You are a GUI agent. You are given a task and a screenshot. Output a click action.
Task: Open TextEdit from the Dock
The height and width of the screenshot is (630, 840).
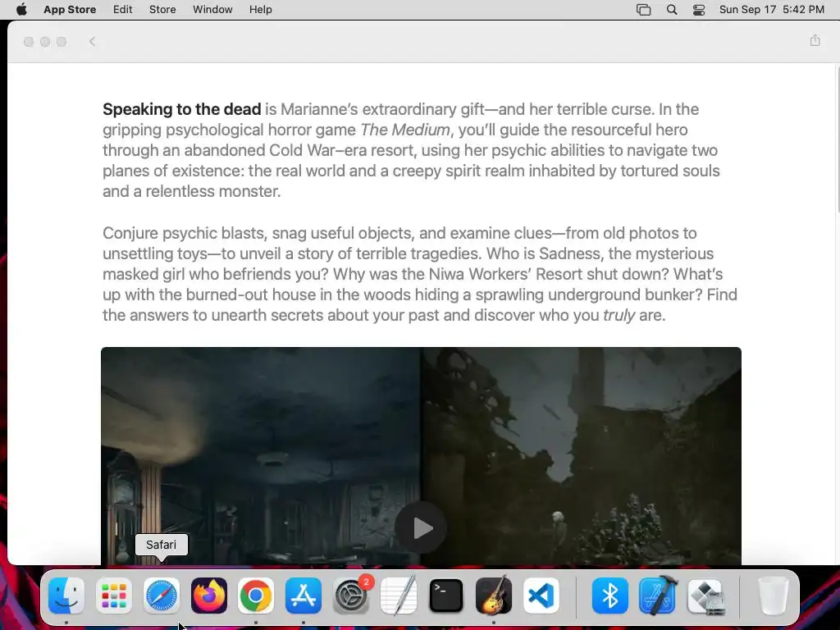(399, 596)
